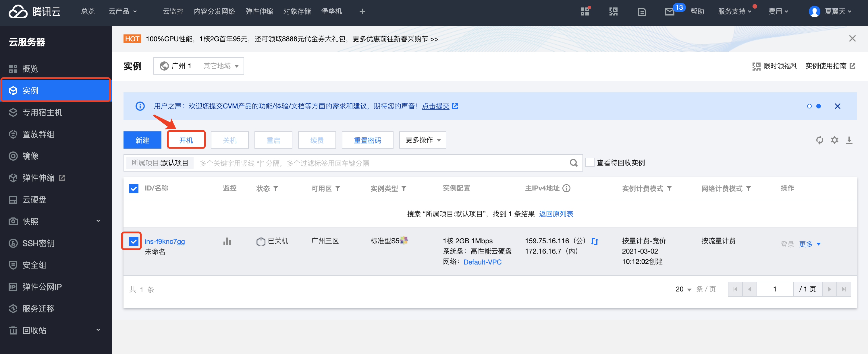Viewport: 868px width, 354px height.
Task: Open the QR code scan icon in the top bar
Action: coord(613,12)
